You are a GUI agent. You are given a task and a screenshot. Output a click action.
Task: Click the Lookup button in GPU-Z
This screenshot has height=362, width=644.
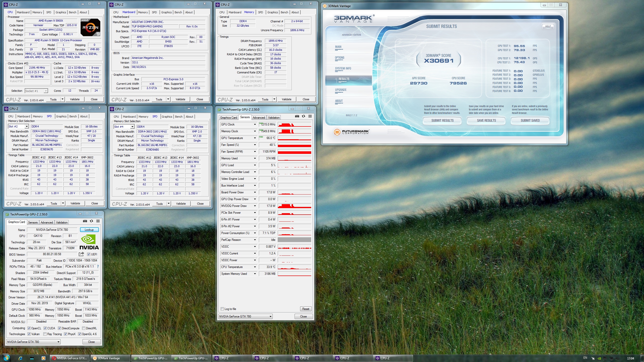pos(89,230)
